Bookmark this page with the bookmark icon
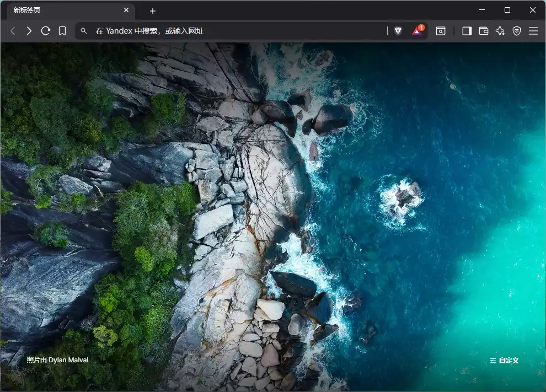The width and height of the screenshot is (546, 392). pos(62,31)
